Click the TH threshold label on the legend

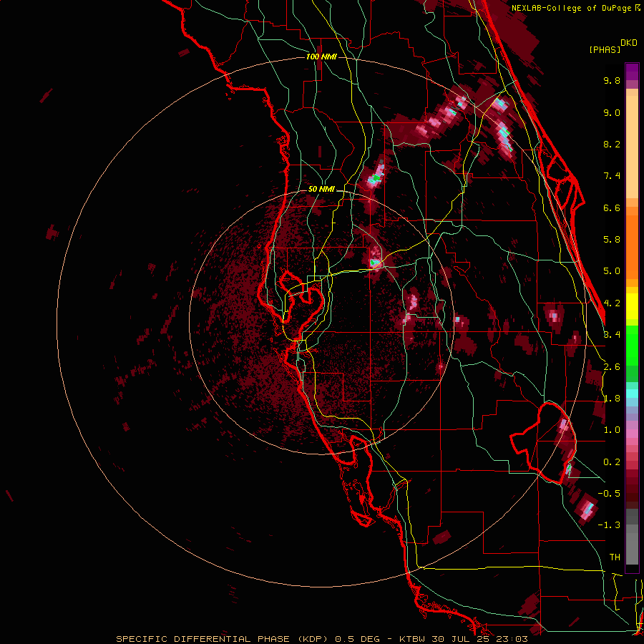pos(615,557)
